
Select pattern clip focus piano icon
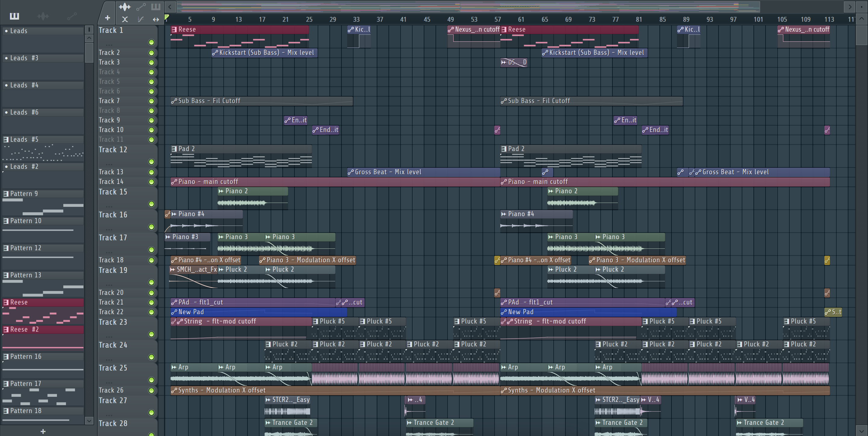coord(156,7)
